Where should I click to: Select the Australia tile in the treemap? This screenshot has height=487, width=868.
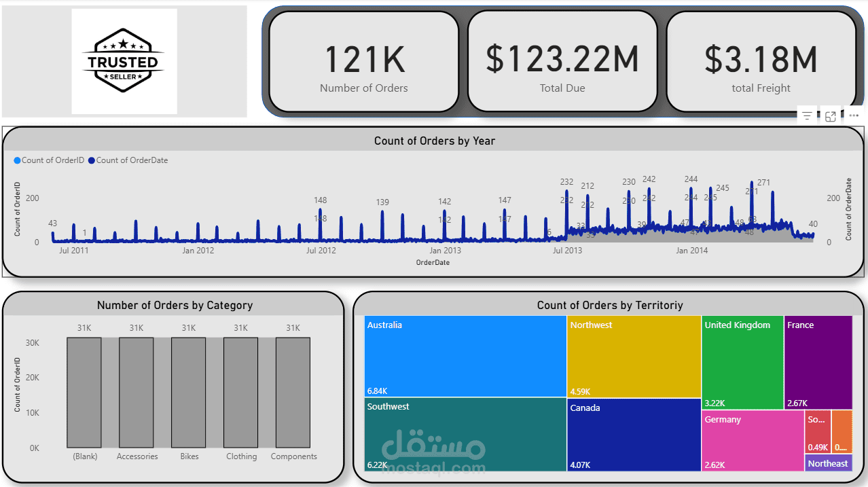(465, 356)
